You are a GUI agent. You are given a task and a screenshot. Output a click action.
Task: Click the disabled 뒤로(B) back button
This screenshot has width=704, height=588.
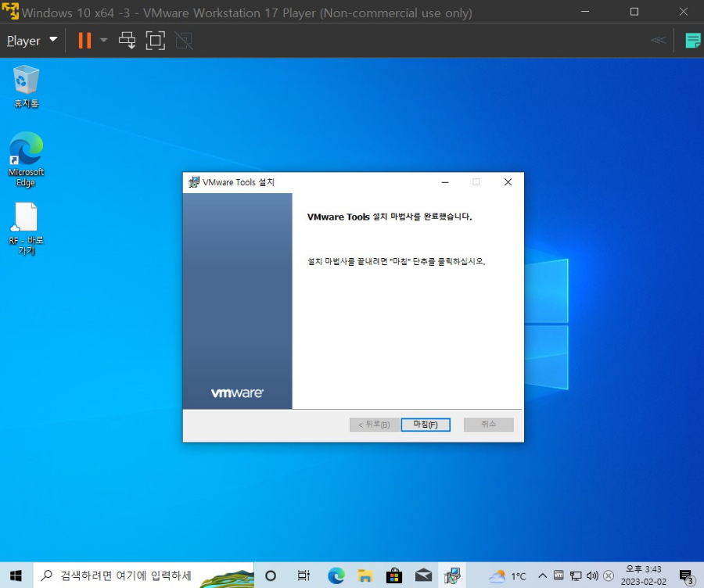coord(374,425)
